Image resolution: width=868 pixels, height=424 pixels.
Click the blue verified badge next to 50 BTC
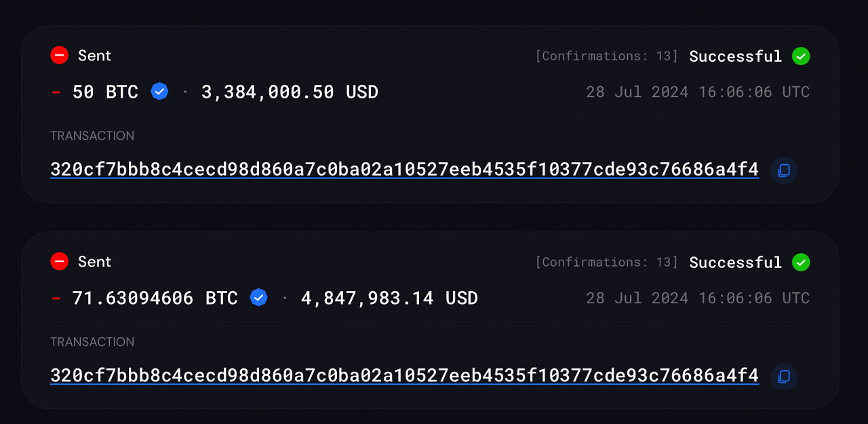click(159, 91)
